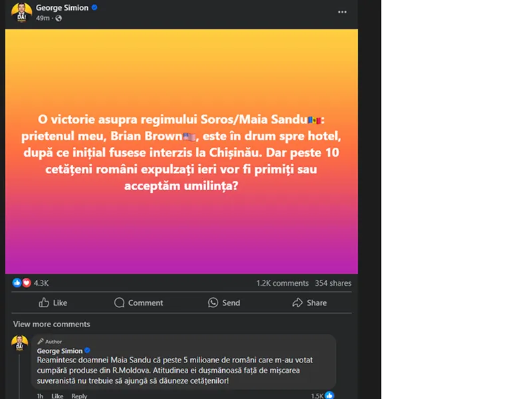Click George Simion's name in post header
Screen dimensions: 532x399
(62, 8)
